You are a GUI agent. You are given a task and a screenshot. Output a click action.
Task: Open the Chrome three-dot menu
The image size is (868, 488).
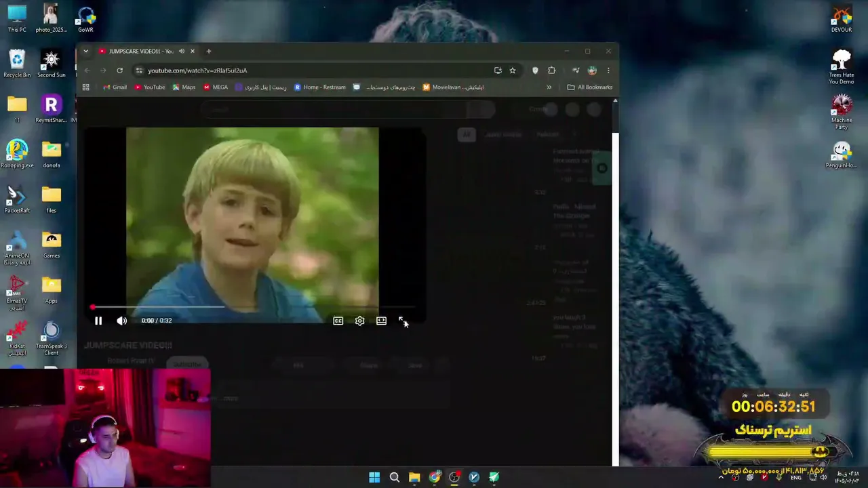pos(608,70)
